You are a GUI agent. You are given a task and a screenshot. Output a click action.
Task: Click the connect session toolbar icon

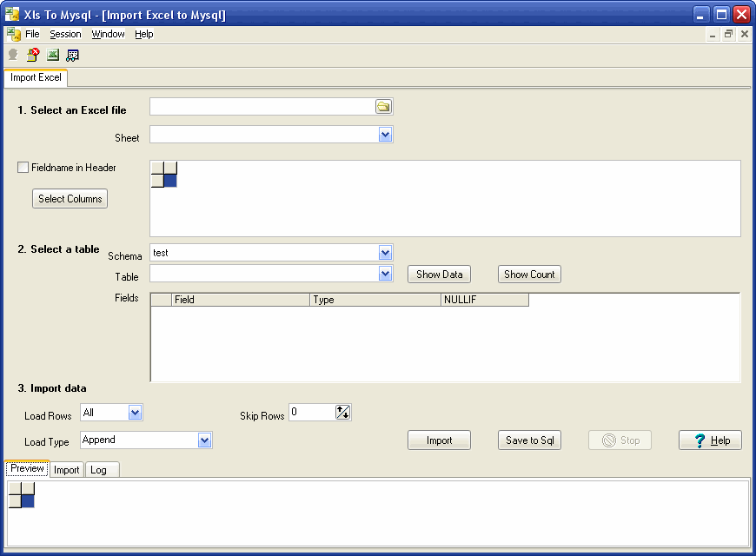click(13, 55)
